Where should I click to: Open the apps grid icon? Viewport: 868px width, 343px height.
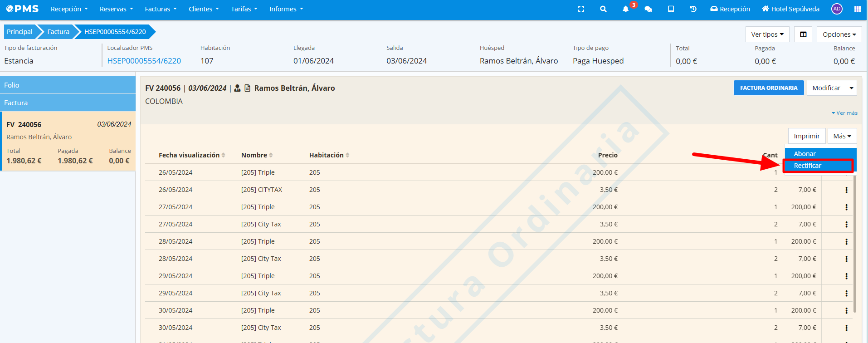pos(857,9)
